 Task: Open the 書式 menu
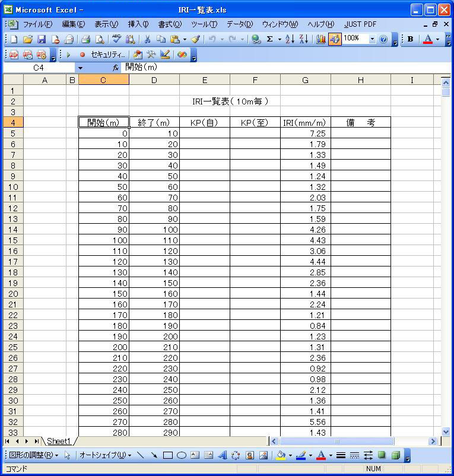pos(170,24)
